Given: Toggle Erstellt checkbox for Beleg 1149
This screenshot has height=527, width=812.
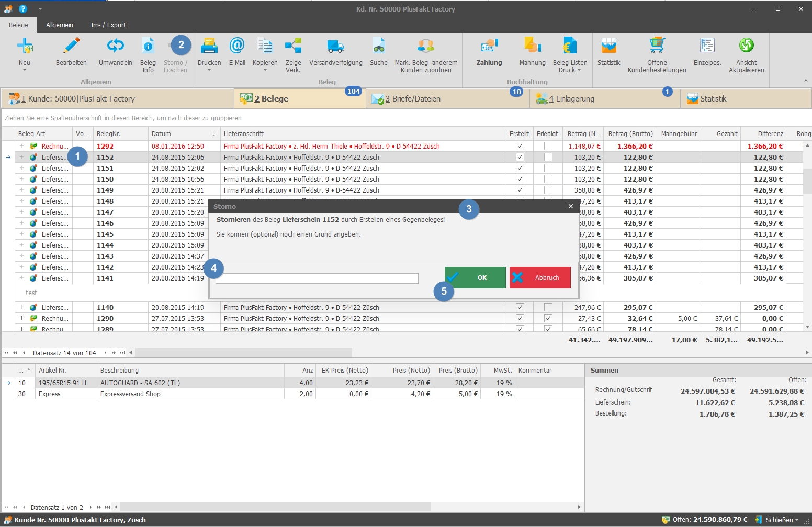Looking at the screenshot, I should (x=520, y=190).
